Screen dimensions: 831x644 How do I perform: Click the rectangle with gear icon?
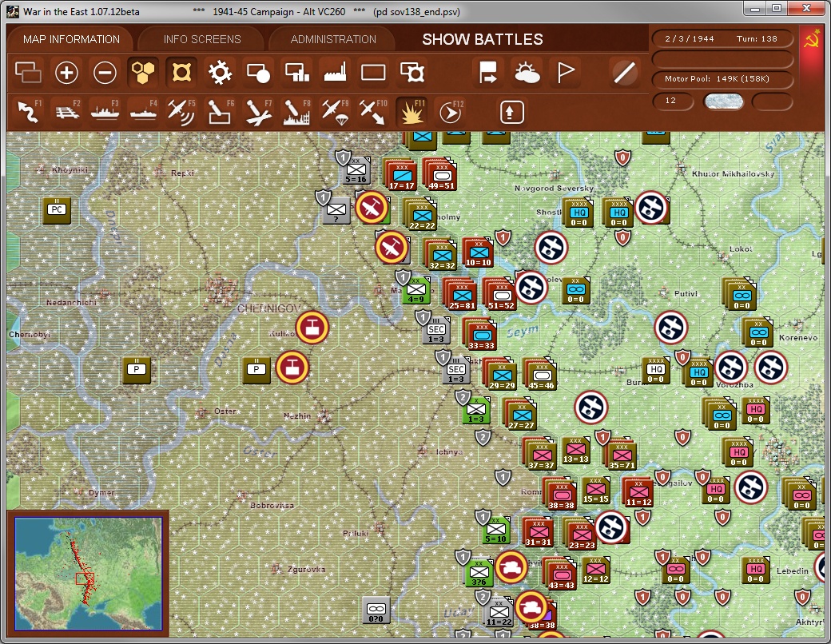pyautogui.click(x=412, y=72)
